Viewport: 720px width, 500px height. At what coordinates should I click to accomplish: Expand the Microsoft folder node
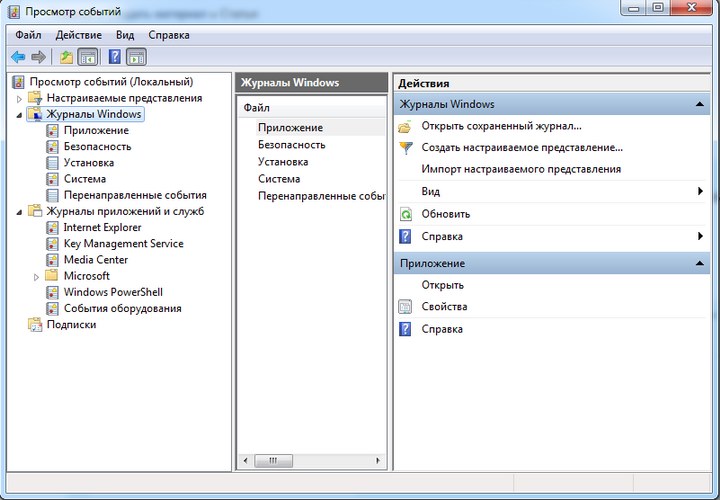click(x=37, y=277)
